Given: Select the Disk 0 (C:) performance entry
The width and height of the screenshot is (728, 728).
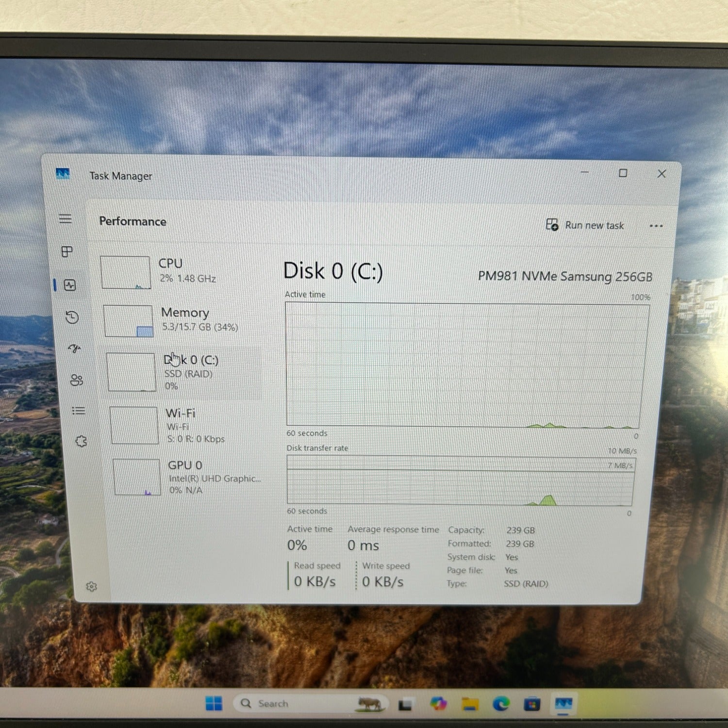Looking at the screenshot, I should [x=183, y=372].
